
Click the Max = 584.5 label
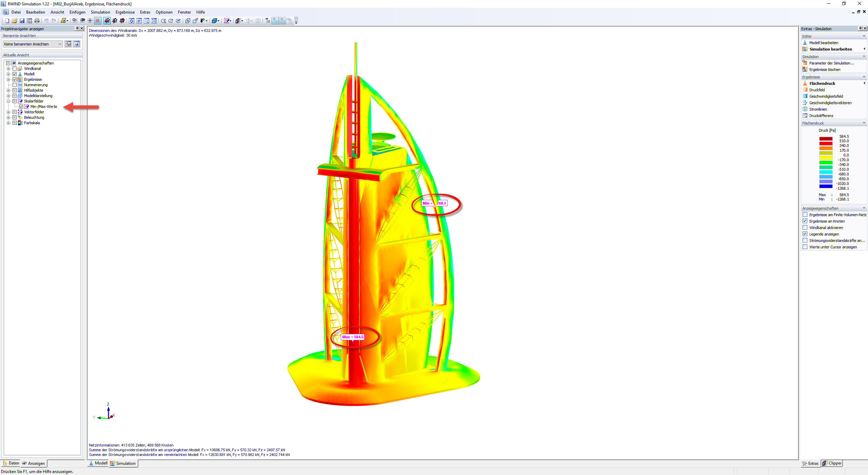coord(353,337)
